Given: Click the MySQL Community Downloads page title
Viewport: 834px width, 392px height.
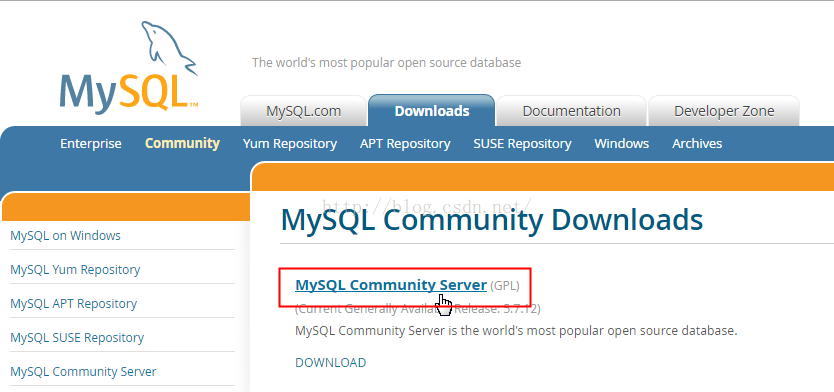Looking at the screenshot, I should (491, 220).
